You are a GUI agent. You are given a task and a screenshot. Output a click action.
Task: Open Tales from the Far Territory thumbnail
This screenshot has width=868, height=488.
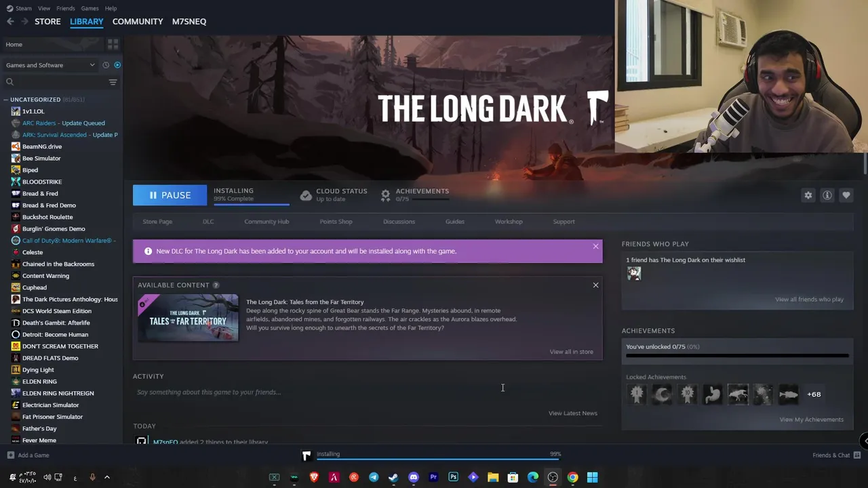point(188,318)
